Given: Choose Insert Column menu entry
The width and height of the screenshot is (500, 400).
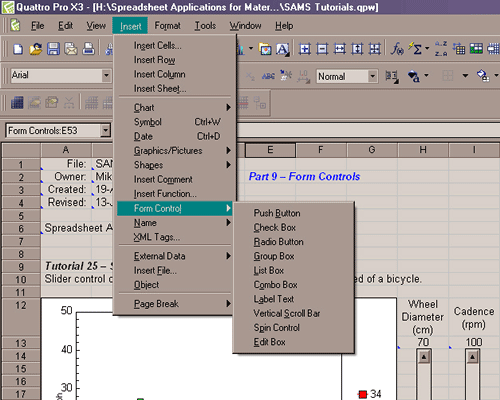Looking at the screenshot, I should pyautogui.click(x=174, y=74).
